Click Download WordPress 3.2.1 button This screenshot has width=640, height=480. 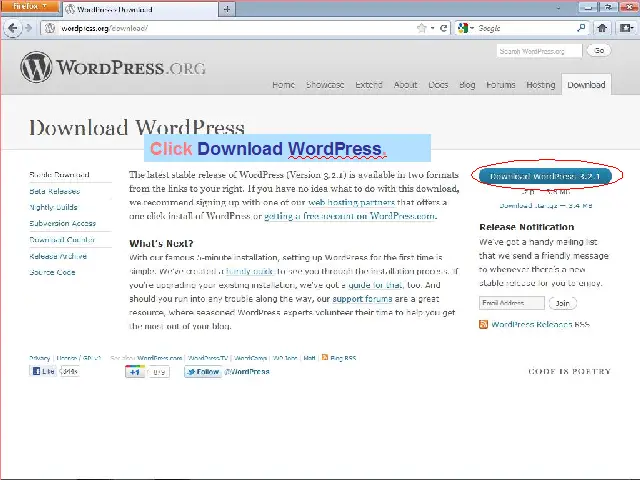tap(545, 176)
